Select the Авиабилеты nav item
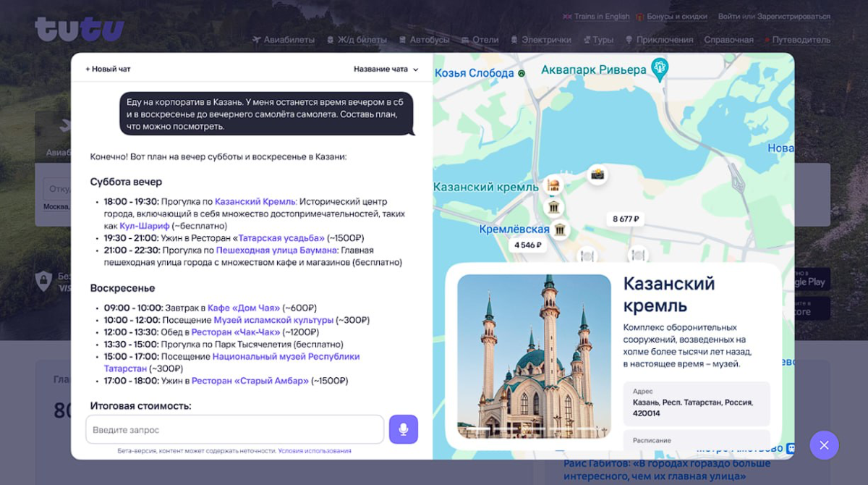The height and width of the screenshot is (485, 868). pos(288,40)
